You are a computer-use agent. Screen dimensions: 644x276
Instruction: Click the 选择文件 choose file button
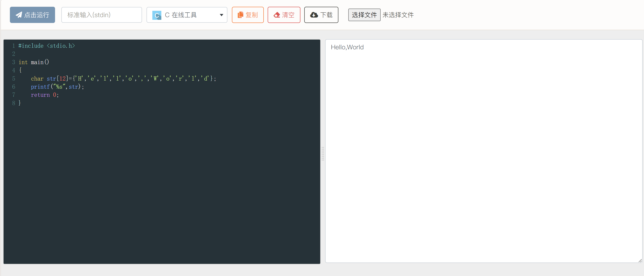(x=364, y=15)
